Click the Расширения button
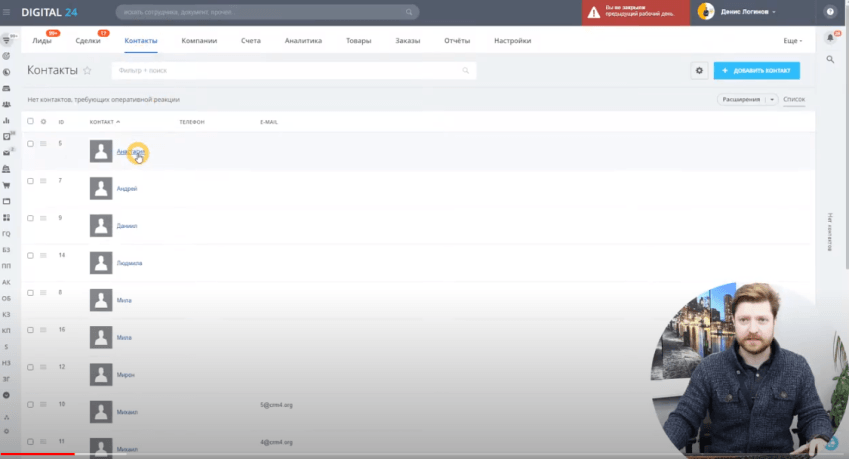Screen dimensions: 849x459 741,100
